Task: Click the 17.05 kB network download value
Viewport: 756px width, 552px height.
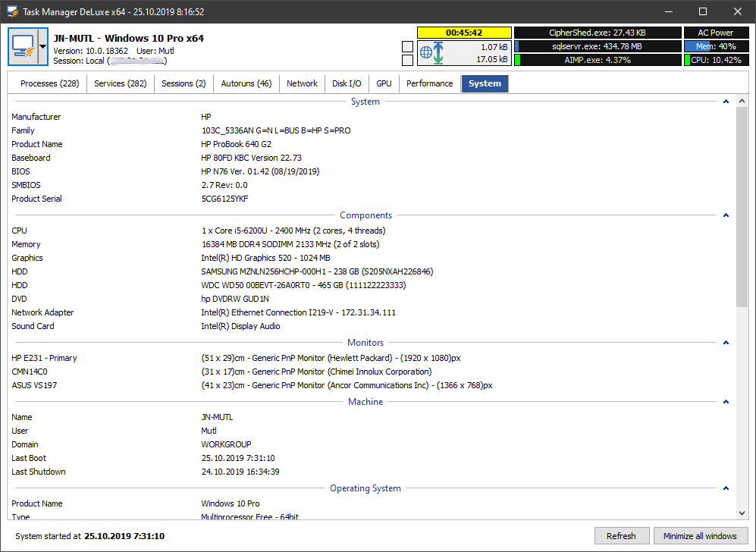Action: (x=492, y=59)
